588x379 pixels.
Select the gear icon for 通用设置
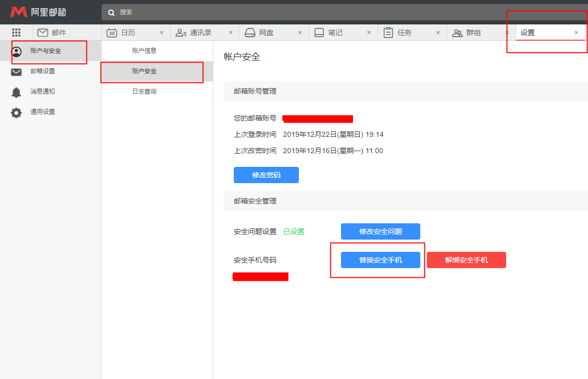16,112
